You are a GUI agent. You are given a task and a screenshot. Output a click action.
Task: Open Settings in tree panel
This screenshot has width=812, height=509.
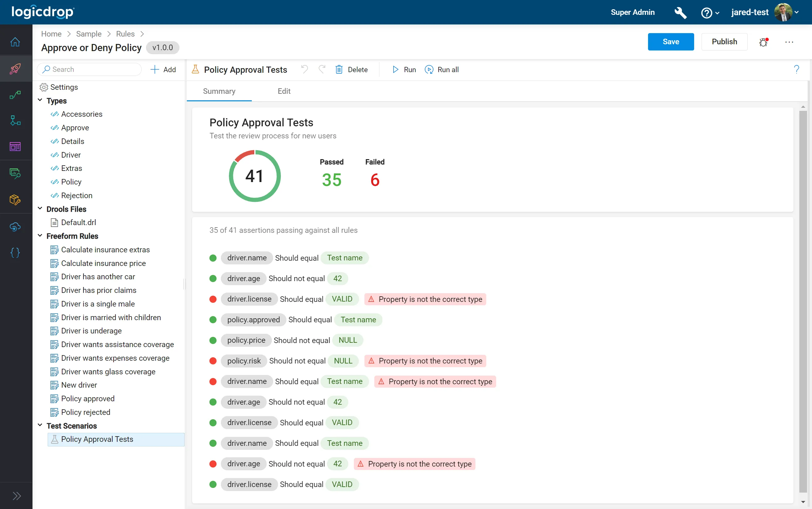point(59,87)
